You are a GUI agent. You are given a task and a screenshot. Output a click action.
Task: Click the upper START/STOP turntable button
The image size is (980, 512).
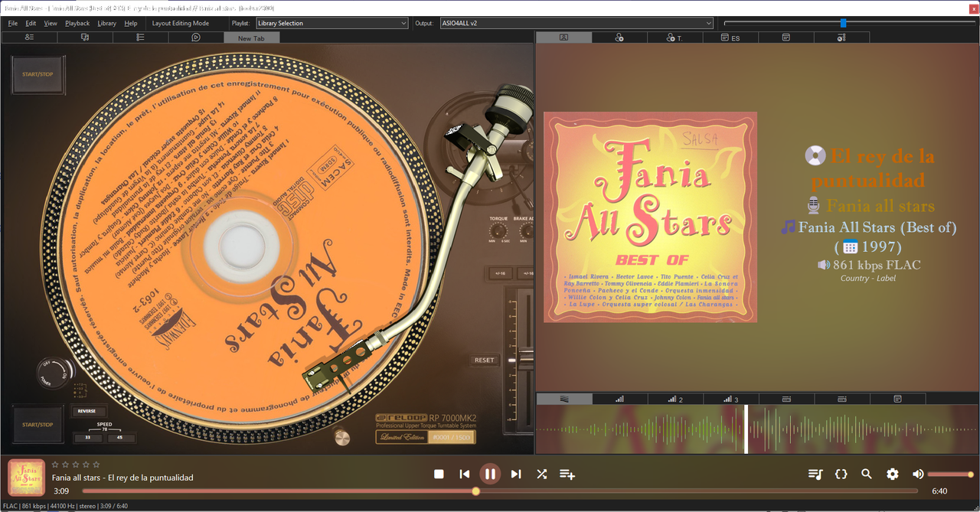point(38,74)
